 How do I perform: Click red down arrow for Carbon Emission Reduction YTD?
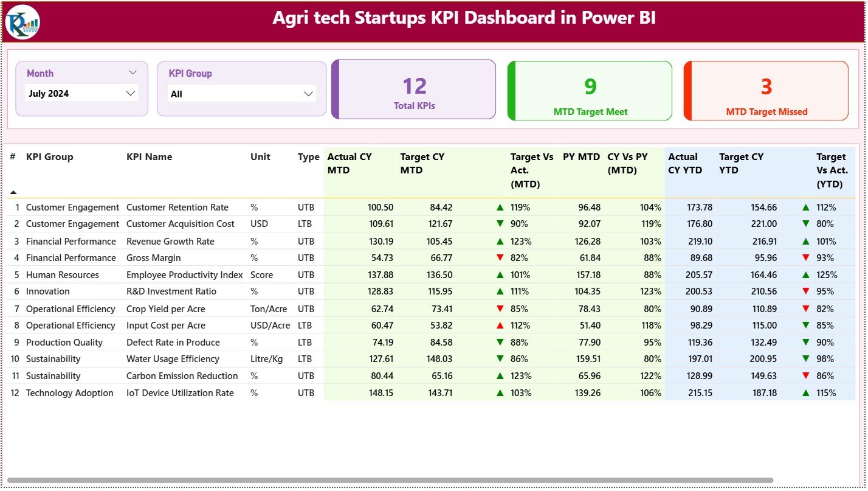coord(806,376)
